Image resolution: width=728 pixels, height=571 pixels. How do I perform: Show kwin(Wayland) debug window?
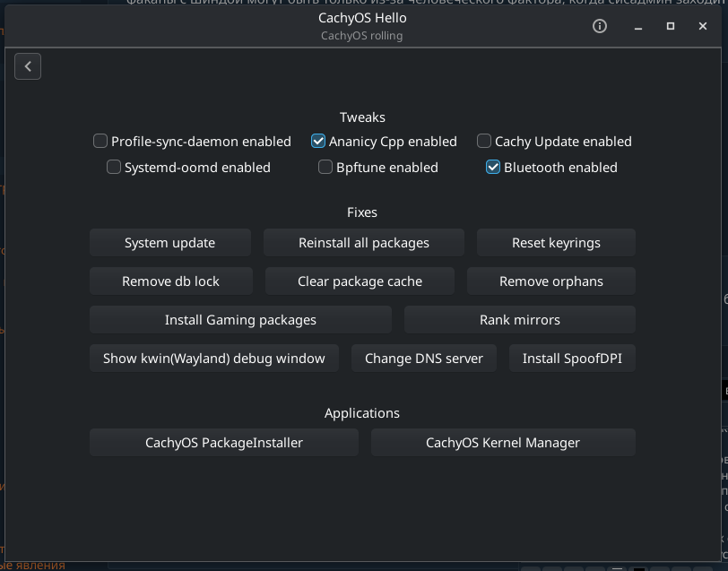point(213,358)
